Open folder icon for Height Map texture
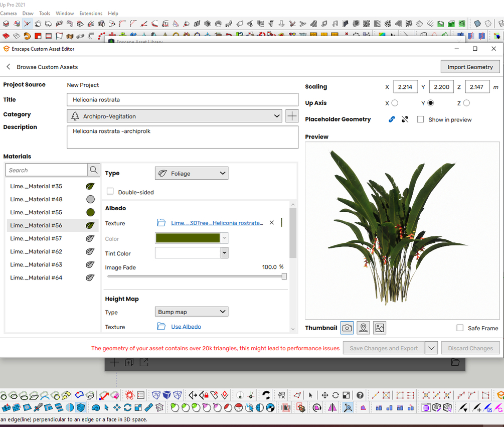The width and height of the screenshot is (504, 427). (x=161, y=326)
